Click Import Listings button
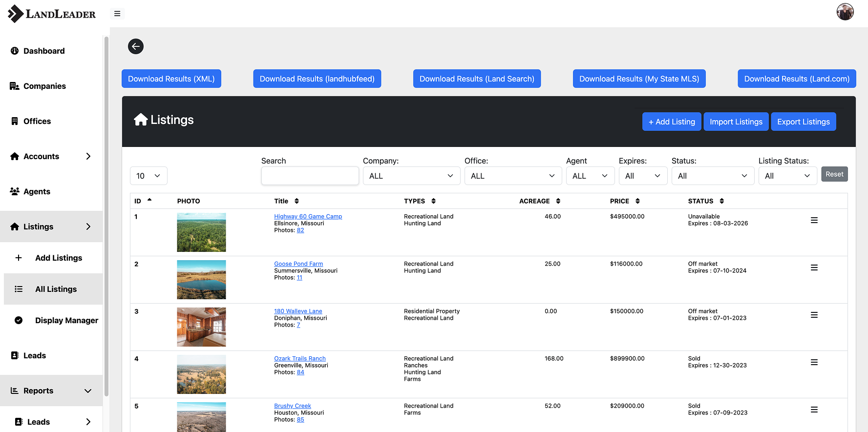 [736, 122]
